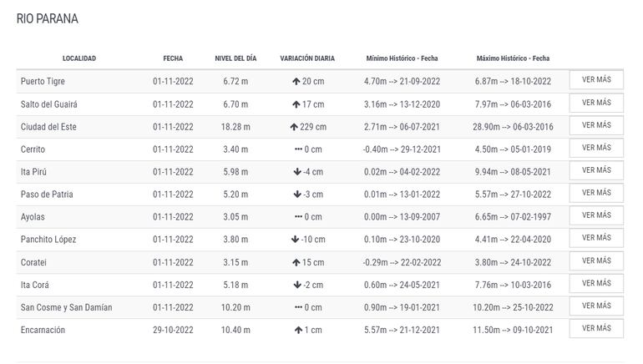The width and height of the screenshot is (643, 364).
Task: Open VER MÁS for Ciudad del Este
Action: click(596, 125)
